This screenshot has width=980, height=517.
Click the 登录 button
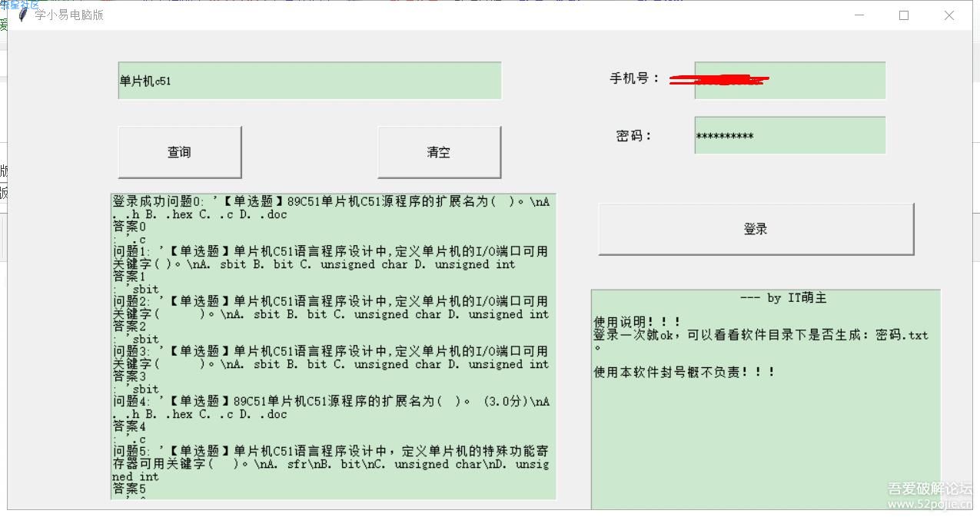756,229
